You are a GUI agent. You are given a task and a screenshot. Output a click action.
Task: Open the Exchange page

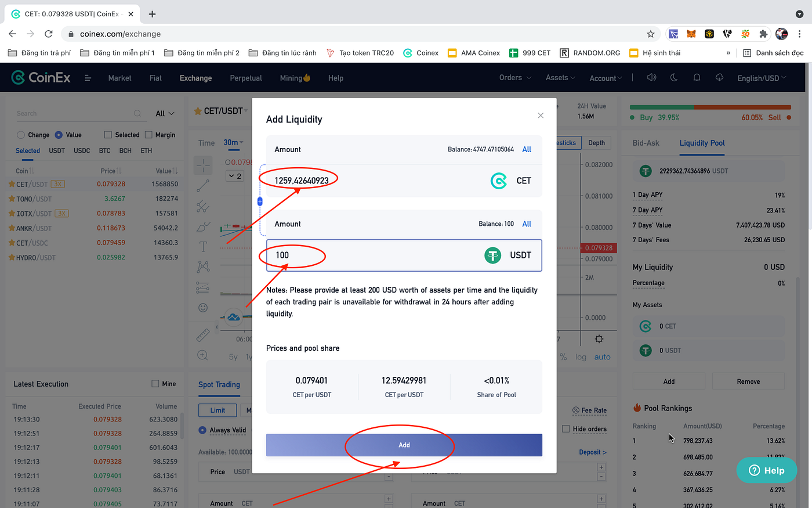195,78
